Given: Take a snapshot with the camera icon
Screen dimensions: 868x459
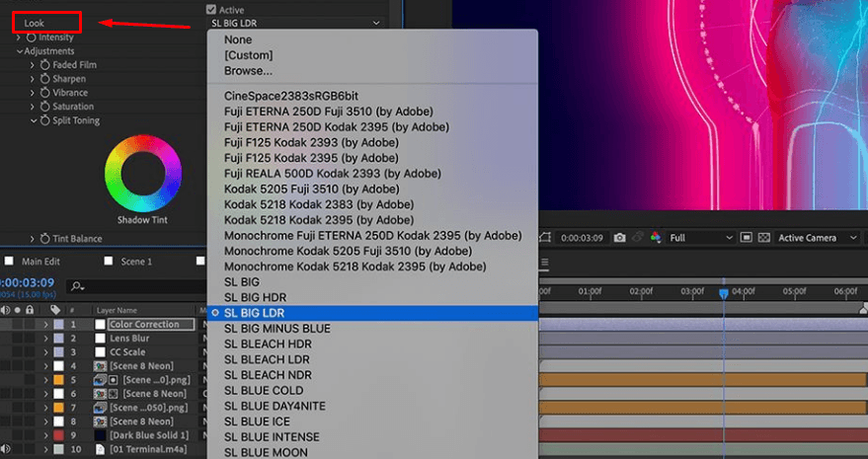Looking at the screenshot, I should pos(619,238).
